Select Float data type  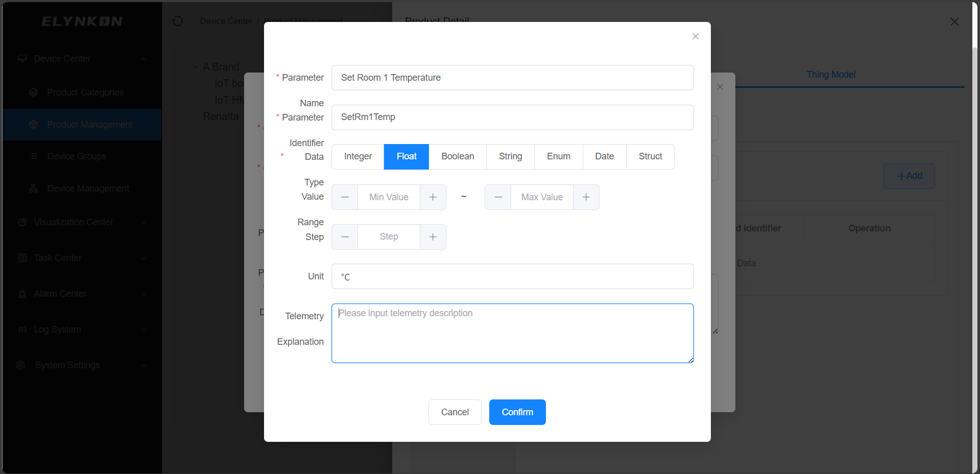click(x=407, y=157)
